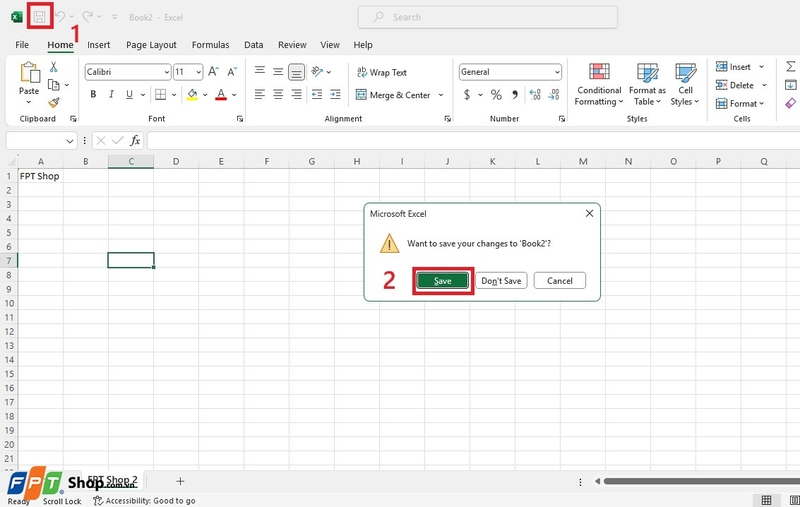Switch to the Page Layout tab
This screenshot has height=507, width=800.
point(151,45)
